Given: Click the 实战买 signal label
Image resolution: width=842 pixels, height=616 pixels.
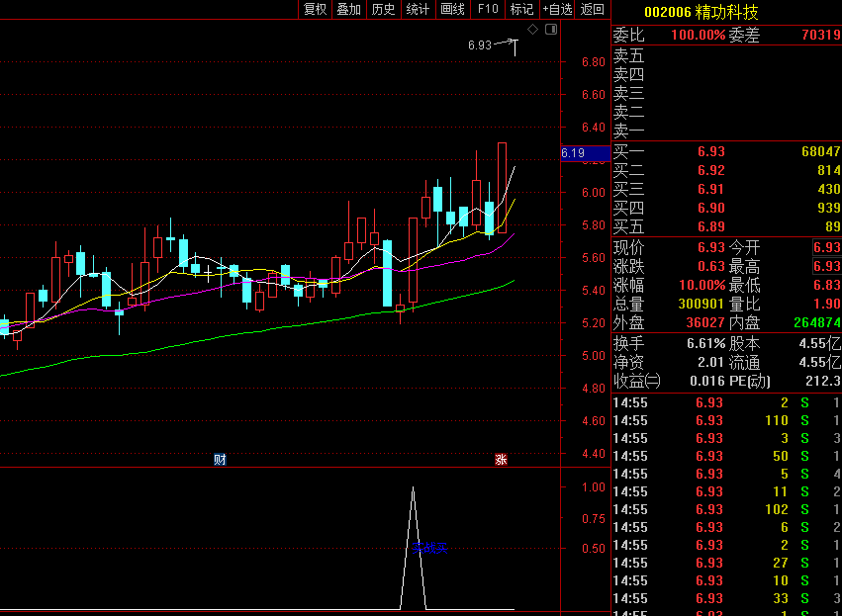Looking at the screenshot, I should pos(429,548).
